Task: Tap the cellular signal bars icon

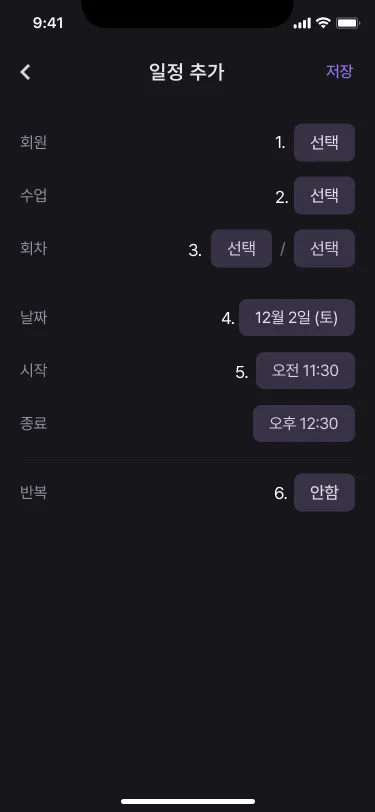Action: [302, 23]
